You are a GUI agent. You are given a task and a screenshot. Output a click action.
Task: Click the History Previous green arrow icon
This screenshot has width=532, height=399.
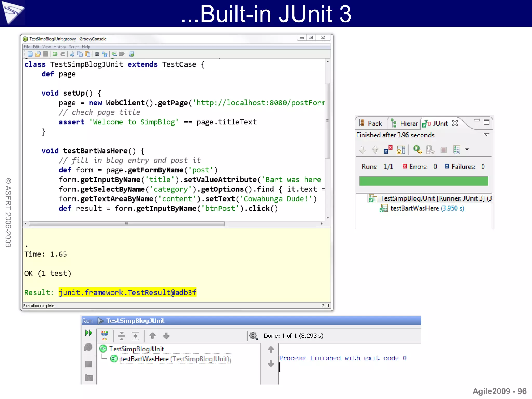[x=114, y=54]
